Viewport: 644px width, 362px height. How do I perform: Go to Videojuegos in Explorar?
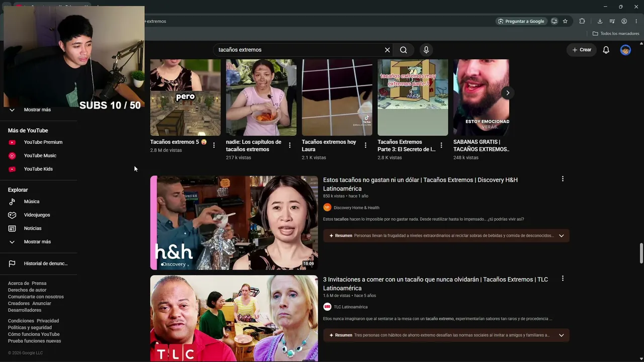[38, 215]
